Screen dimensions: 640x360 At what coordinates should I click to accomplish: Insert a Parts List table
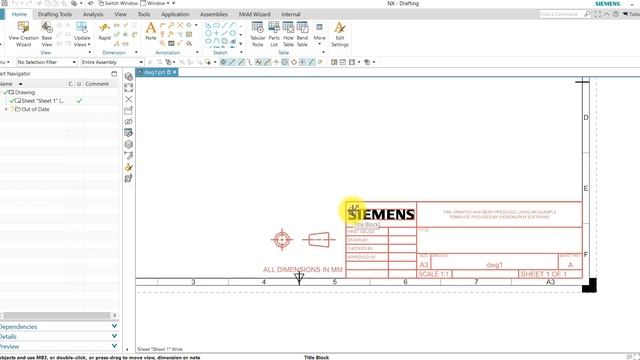pyautogui.click(x=274, y=34)
